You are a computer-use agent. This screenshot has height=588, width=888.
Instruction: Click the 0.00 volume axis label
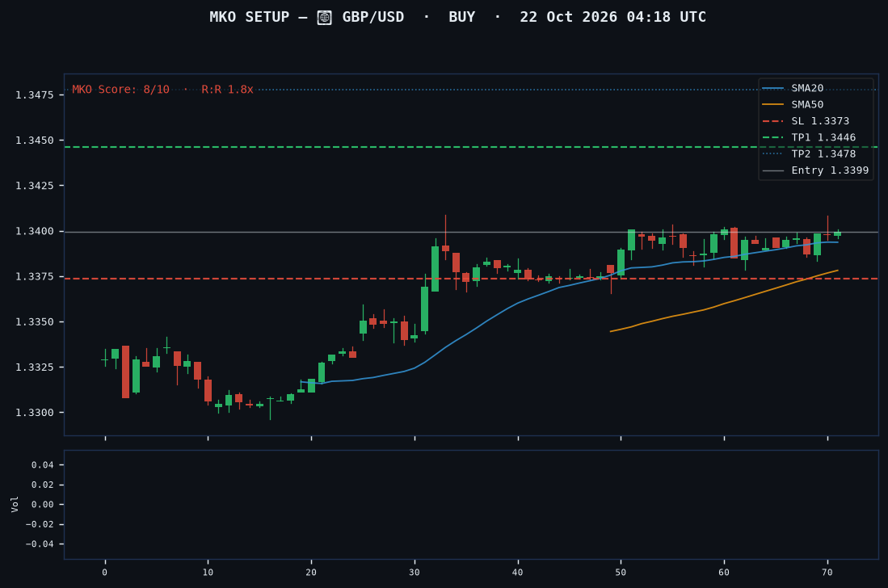pos(43,505)
